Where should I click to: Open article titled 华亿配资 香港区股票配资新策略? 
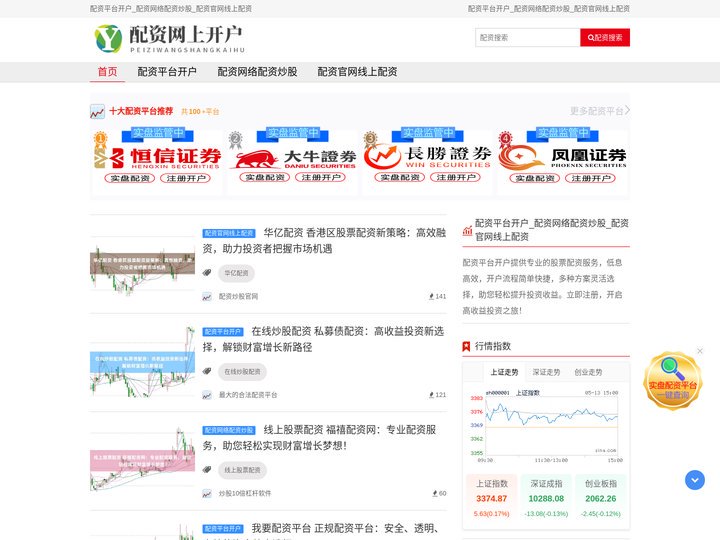[x=324, y=241]
